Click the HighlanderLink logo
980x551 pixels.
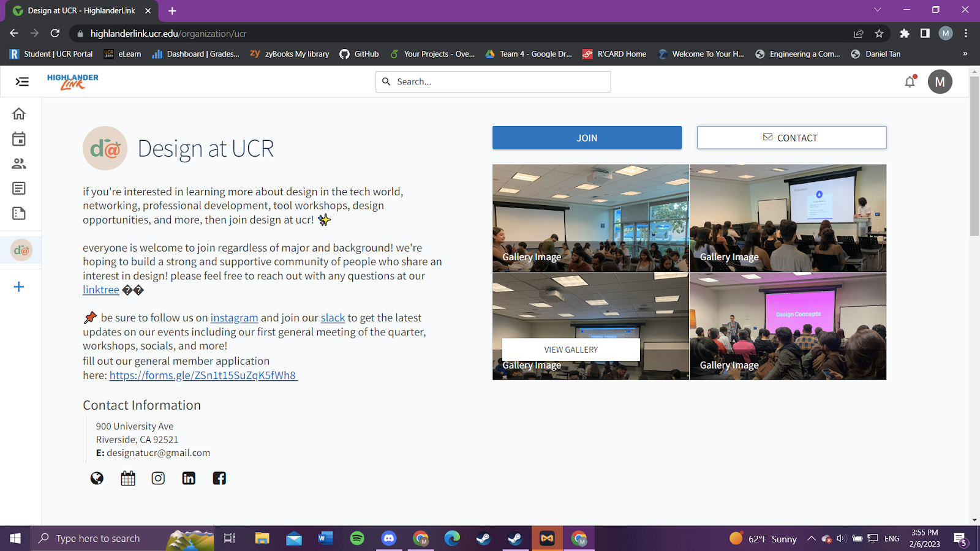[x=73, y=81]
